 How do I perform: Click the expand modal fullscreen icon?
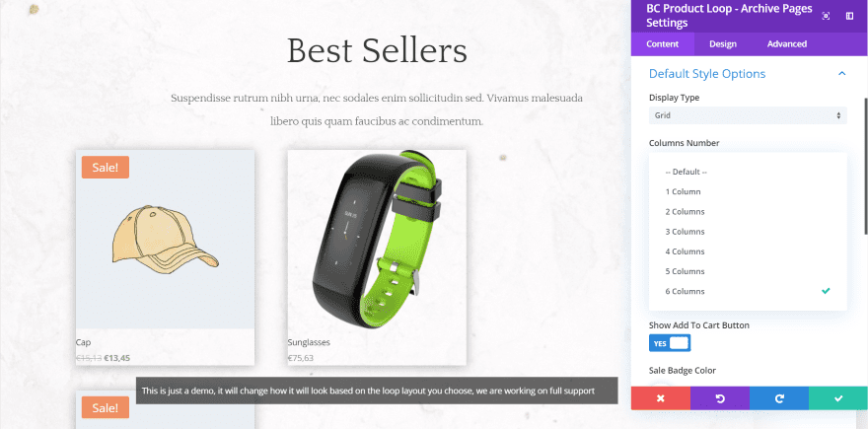tap(826, 16)
